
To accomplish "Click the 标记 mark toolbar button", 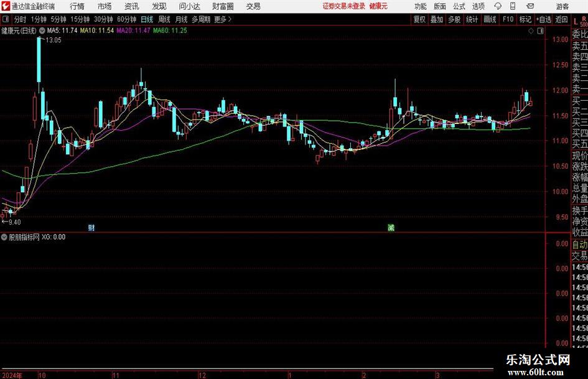I will (x=525, y=19).
